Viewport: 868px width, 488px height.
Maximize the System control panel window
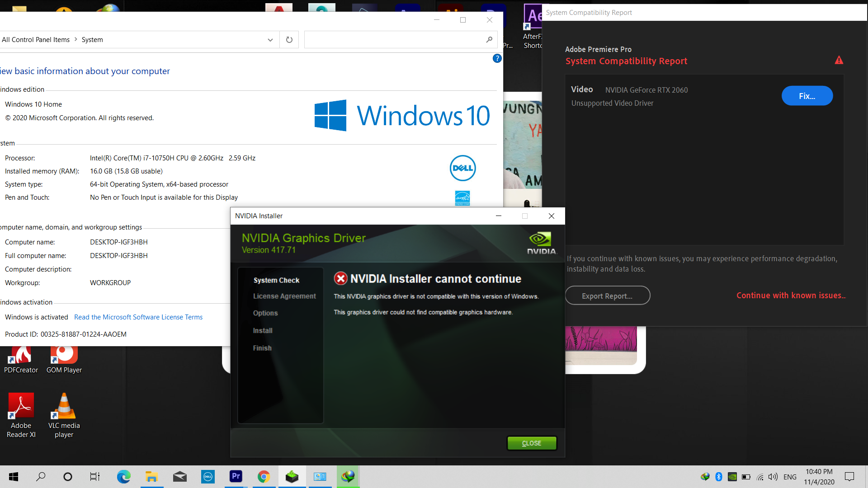pos(463,20)
